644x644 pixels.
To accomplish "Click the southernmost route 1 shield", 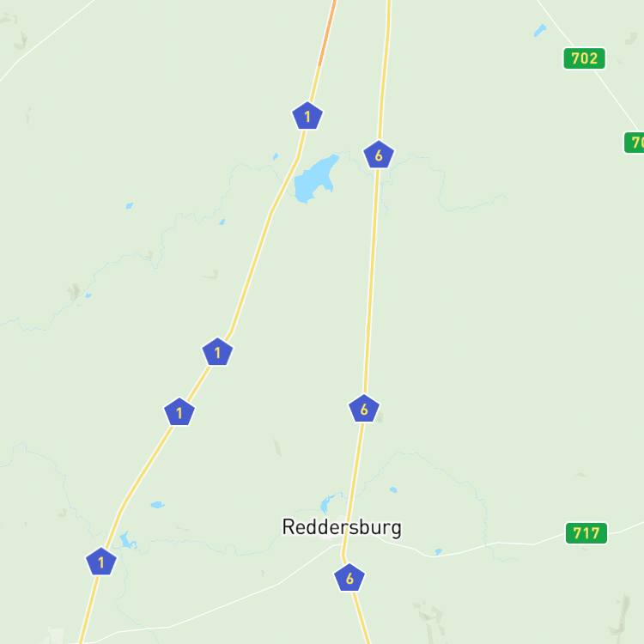I will point(101,562).
